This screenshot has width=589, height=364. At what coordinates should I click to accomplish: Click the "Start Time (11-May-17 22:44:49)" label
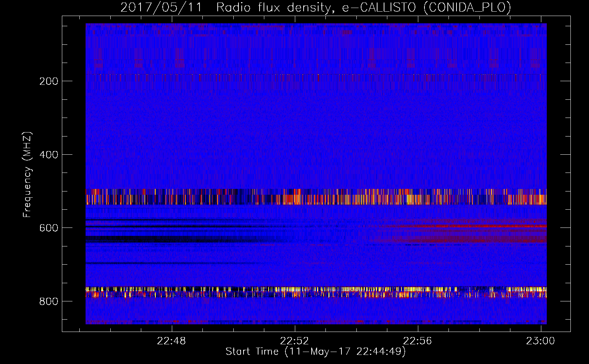click(x=316, y=352)
